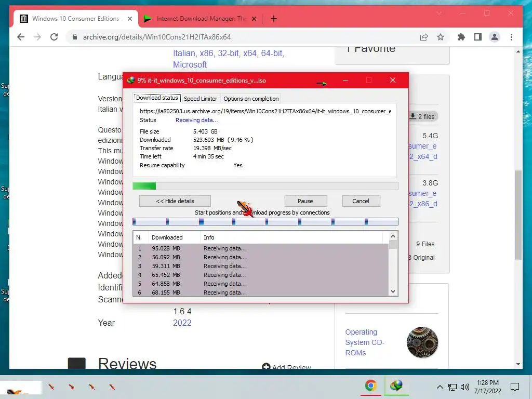Image resolution: width=532 pixels, height=399 pixels.
Task: Pause the ISO download
Action: tap(305, 201)
